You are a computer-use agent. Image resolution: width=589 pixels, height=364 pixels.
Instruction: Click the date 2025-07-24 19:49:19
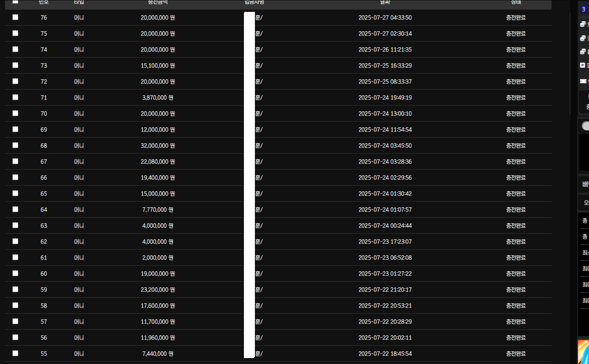385,97
